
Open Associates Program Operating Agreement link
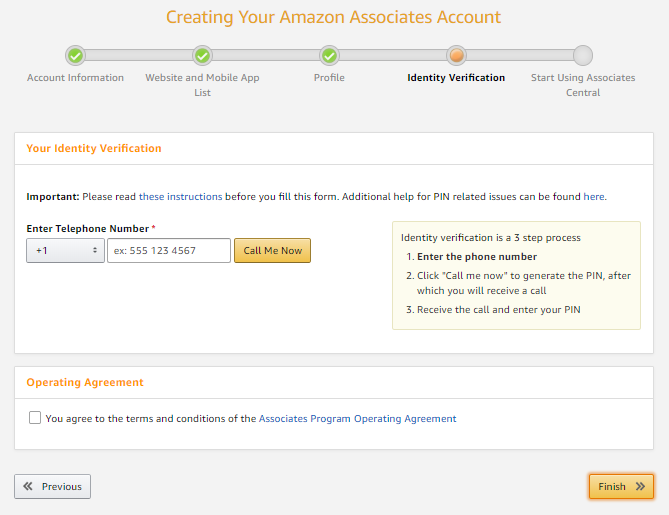[x=358, y=419]
